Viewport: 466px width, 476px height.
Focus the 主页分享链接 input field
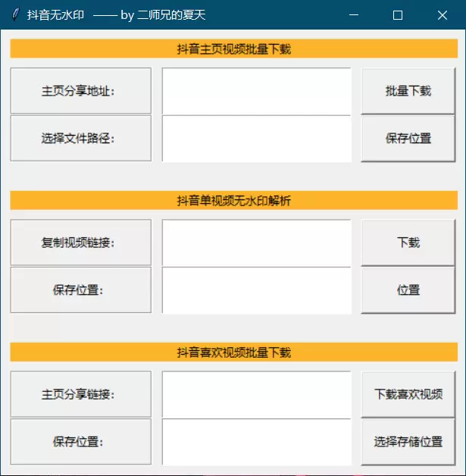[257, 394]
